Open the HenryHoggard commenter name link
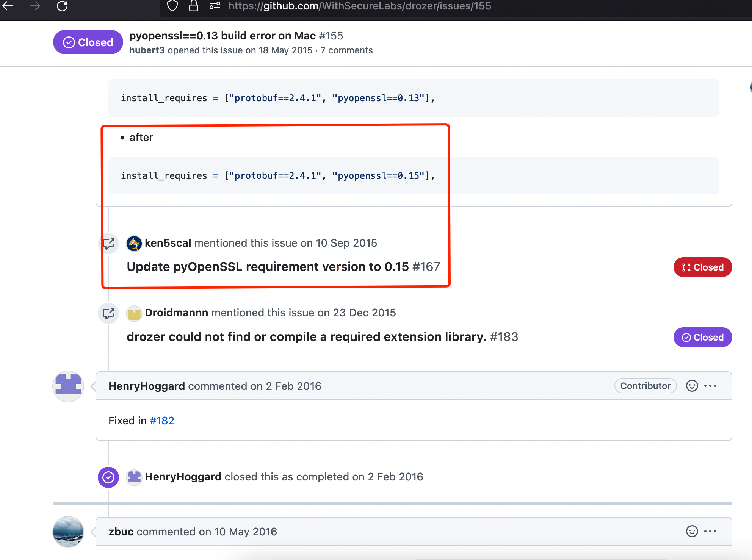Screen dimensions: 752x560 pos(147,386)
